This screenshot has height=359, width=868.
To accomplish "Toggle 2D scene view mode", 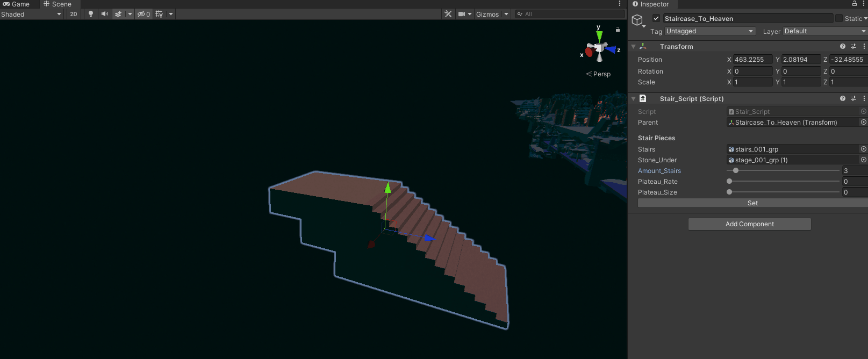I will pyautogui.click(x=74, y=14).
